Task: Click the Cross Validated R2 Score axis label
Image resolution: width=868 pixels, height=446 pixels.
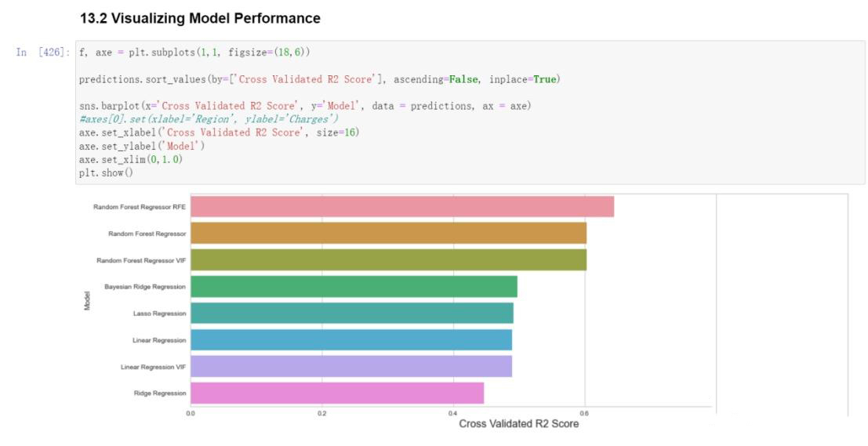Action: [519, 424]
